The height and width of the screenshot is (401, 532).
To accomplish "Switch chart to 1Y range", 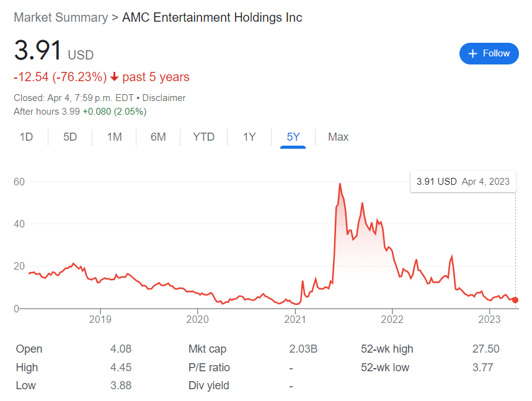I will click(x=249, y=137).
